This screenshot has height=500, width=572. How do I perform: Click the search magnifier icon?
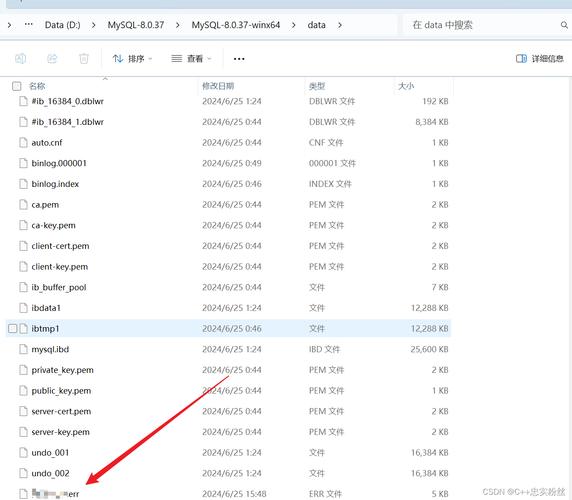point(564,25)
